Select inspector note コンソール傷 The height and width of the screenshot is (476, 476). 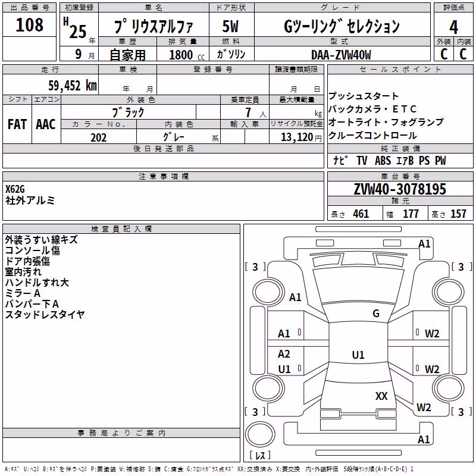pos(33,250)
